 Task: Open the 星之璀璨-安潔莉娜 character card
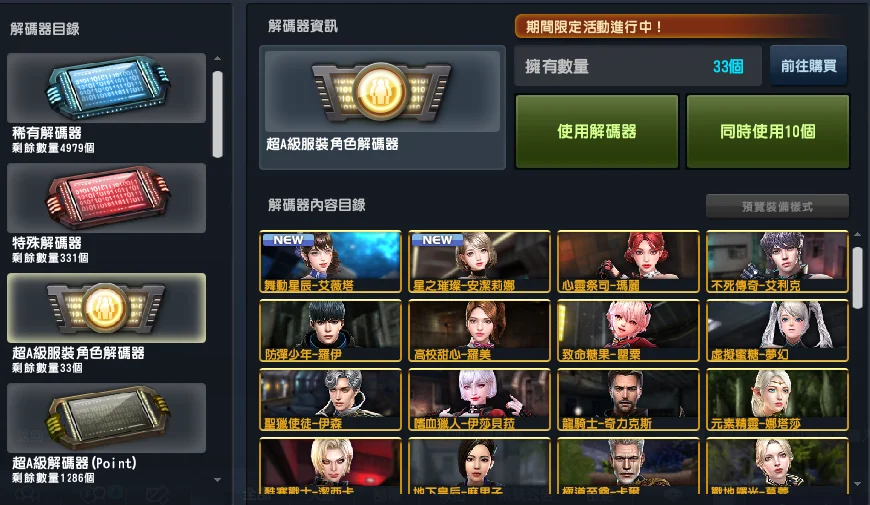479,262
